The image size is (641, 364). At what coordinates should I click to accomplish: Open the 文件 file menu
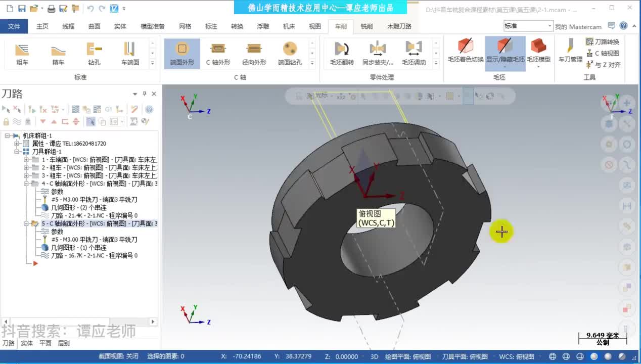[x=14, y=26]
